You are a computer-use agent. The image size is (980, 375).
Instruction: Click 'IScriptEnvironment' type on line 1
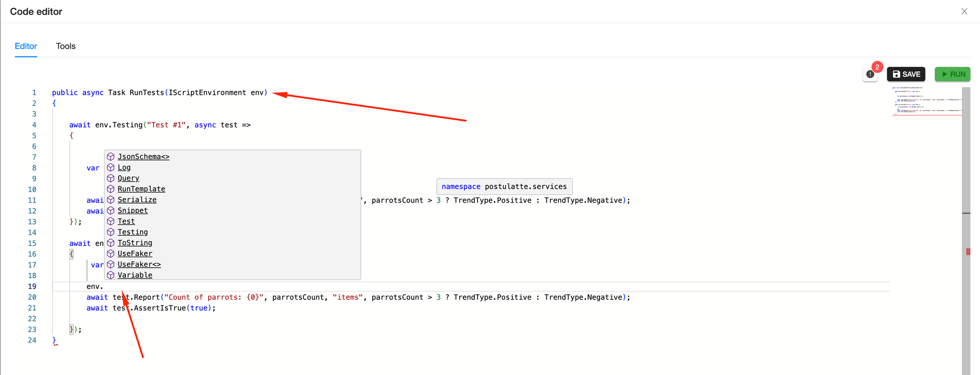[208, 92]
